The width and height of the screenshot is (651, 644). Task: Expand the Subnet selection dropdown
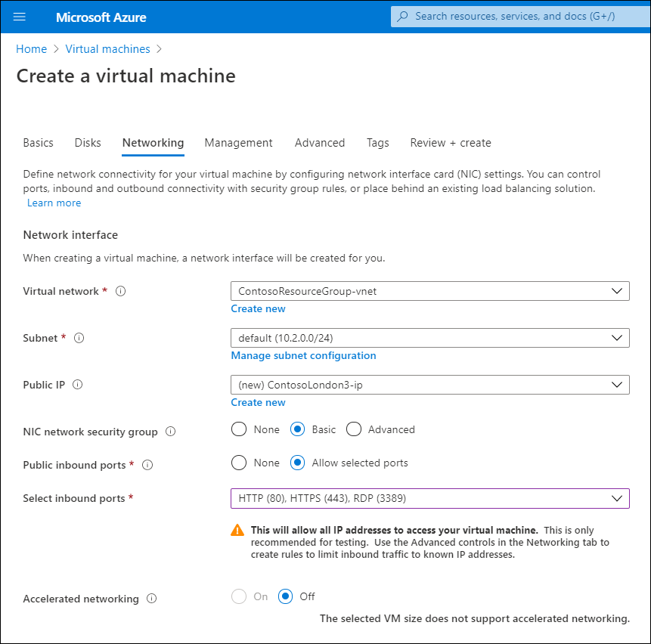coord(429,338)
